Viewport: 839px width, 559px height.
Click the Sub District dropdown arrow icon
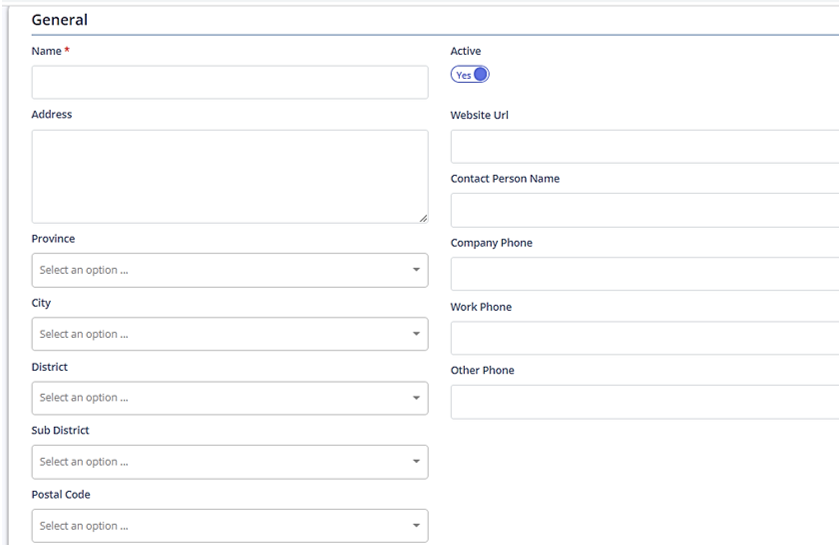coord(416,461)
